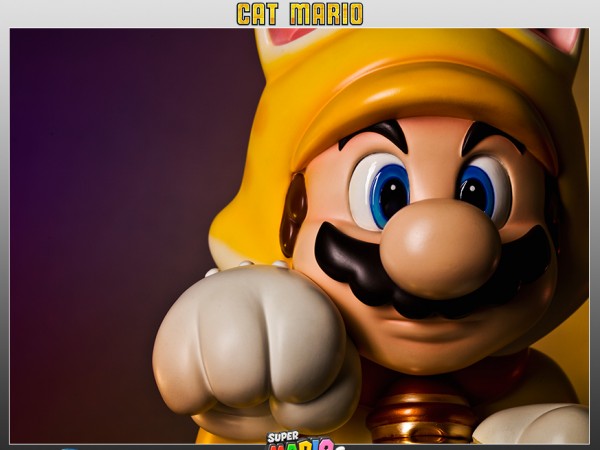Click the dark purple background area
The width and height of the screenshot is (600, 450).
(x=100, y=200)
